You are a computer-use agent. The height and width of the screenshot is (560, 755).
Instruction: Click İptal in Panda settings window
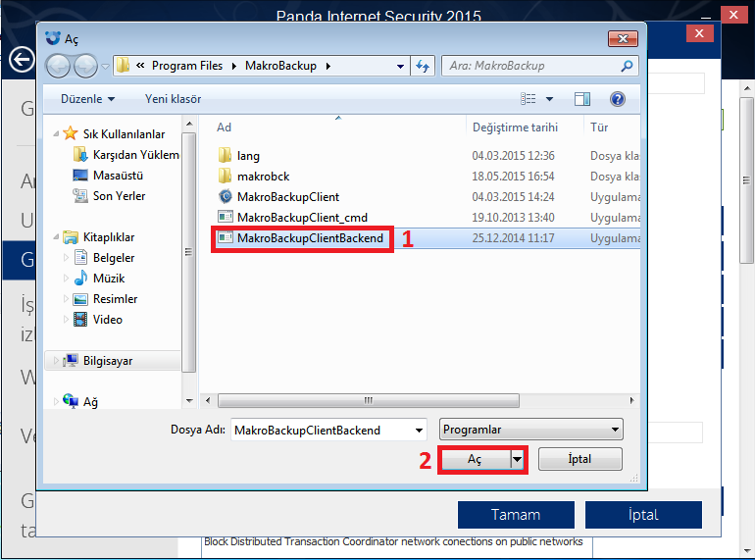click(x=643, y=515)
